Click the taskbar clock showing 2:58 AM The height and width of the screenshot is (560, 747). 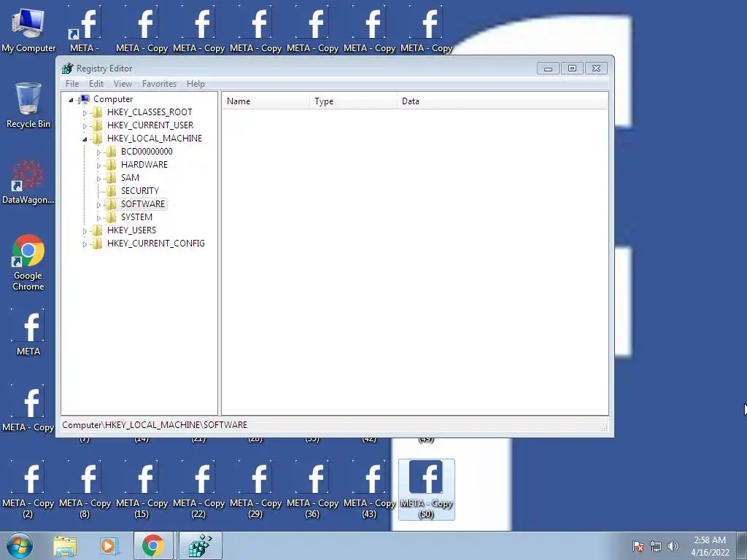click(x=710, y=546)
